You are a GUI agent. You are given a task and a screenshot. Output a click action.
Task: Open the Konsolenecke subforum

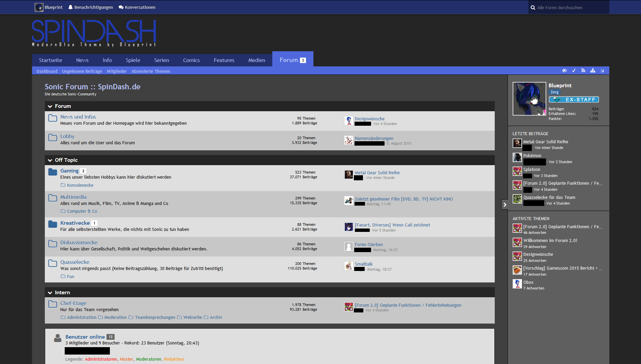pos(80,185)
